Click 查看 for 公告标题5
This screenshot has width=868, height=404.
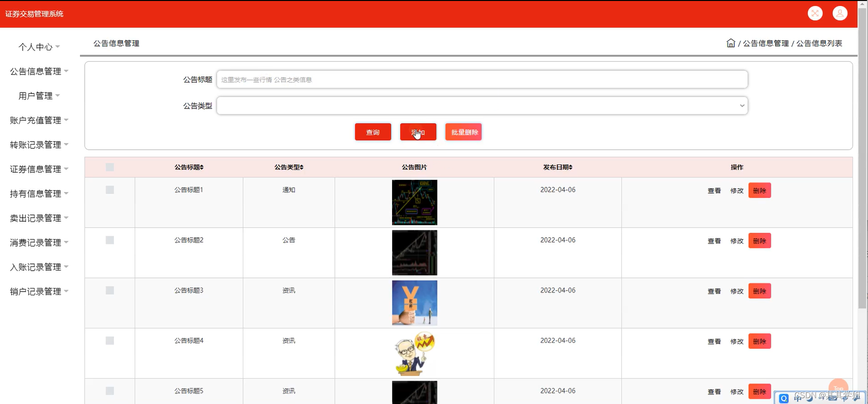point(714,392)
